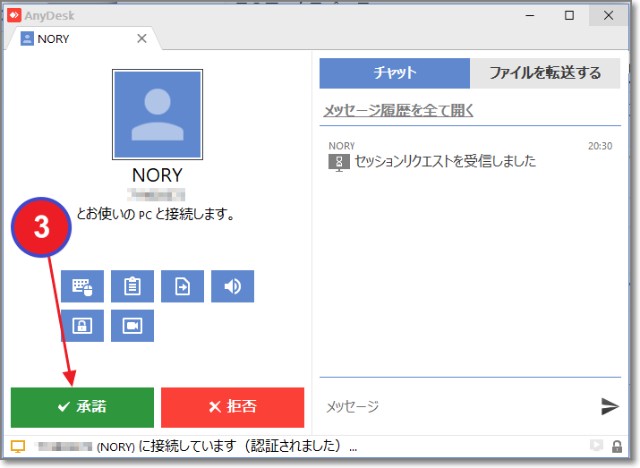This screenshot has width=640, height=468.
Task: Switch to the チャット tab
Action: click(x=394, y=73)
